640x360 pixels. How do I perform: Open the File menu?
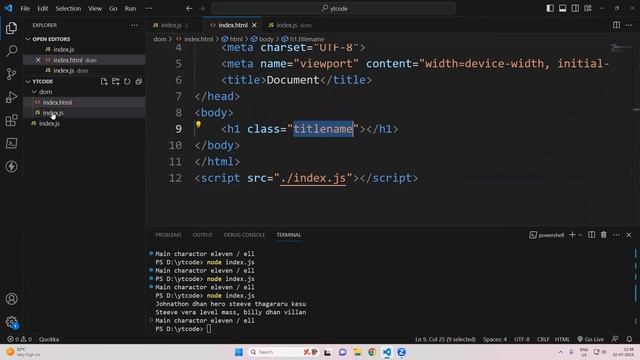(25, 8)
